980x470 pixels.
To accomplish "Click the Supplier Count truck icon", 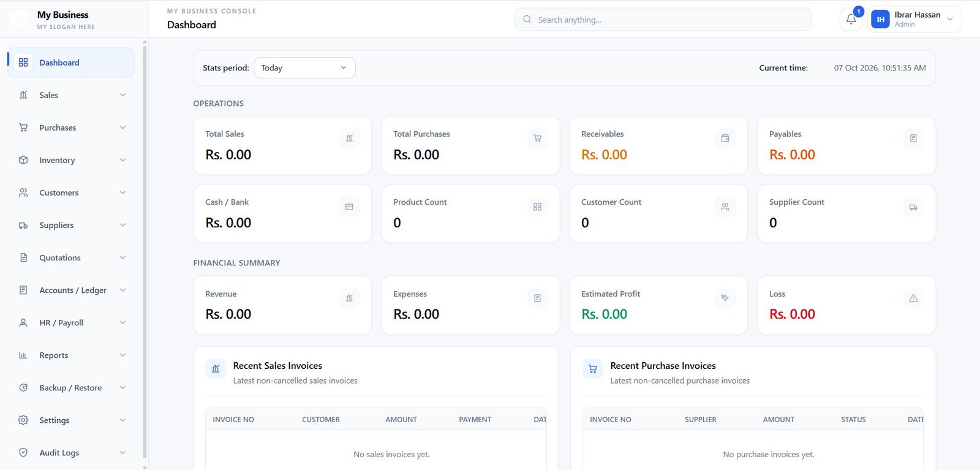I will point(913,207).
